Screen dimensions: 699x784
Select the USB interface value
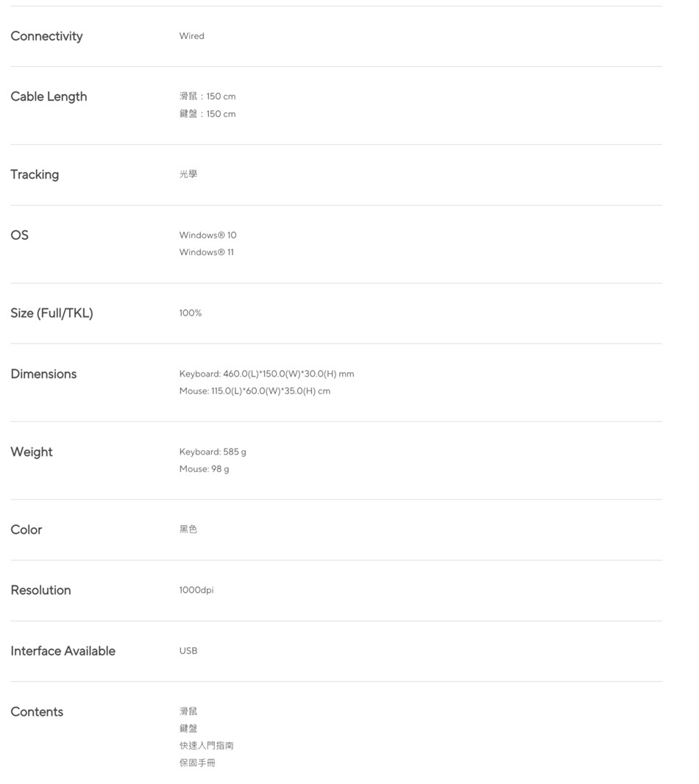(188, 651)
